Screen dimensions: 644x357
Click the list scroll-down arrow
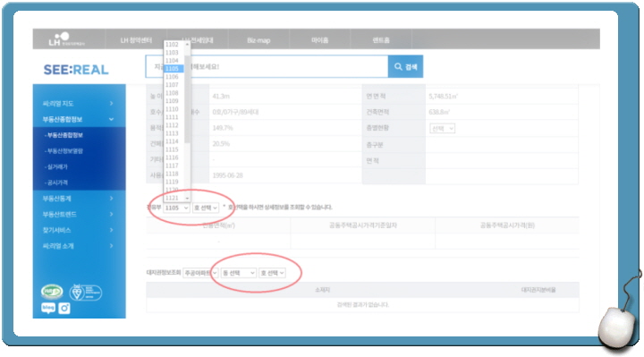point(187,199)
